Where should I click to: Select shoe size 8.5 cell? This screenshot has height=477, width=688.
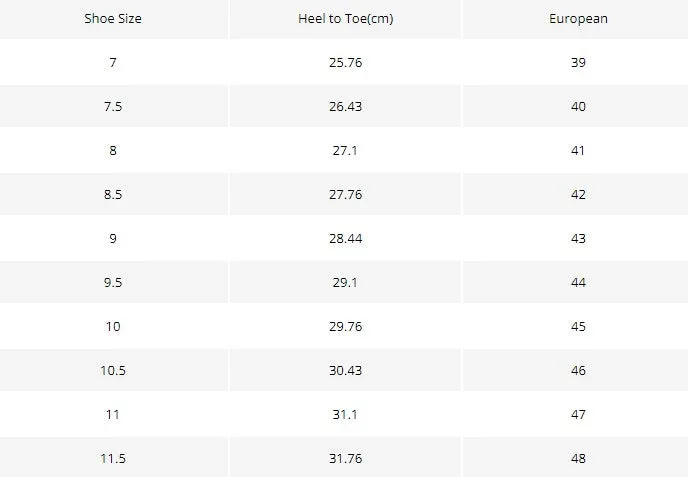(x=113, y=194)
